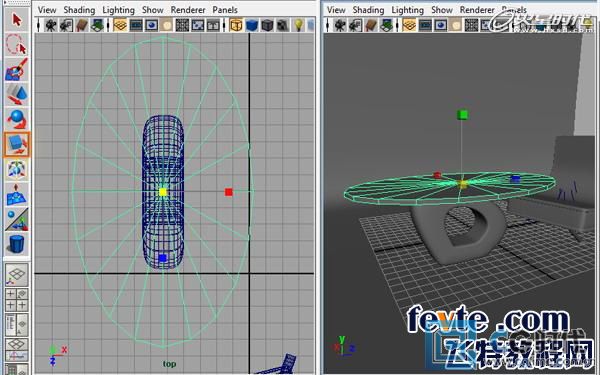
Task: Choose the Paint Selection tool
Action: click(17, 69)
